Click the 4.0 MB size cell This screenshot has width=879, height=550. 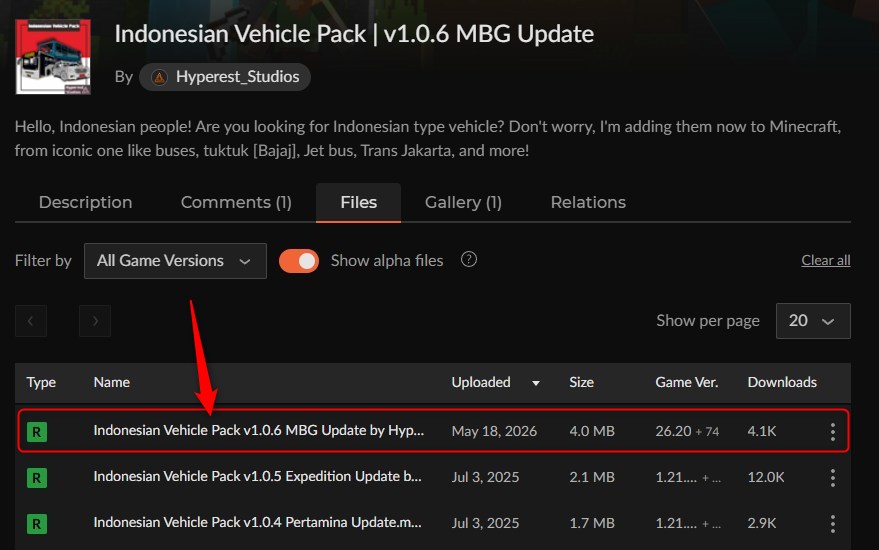(592, 431)
